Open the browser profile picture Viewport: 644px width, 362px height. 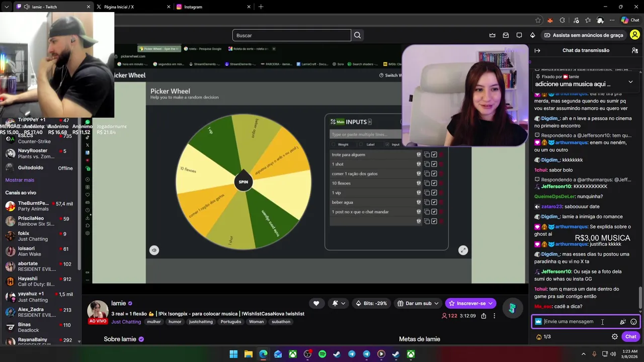(x=600, y=20)
